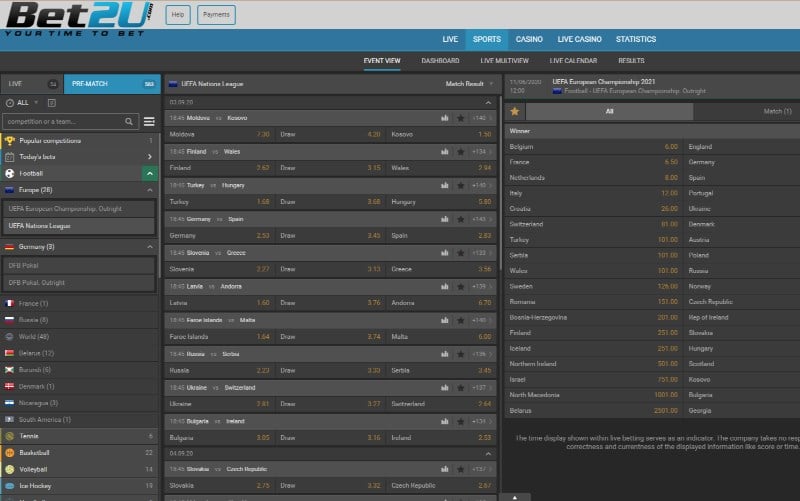Screen dimensions: 800x501
Task: Favorite the Ukraine vs Switzerland match star
Action: [x=461, y=387]
